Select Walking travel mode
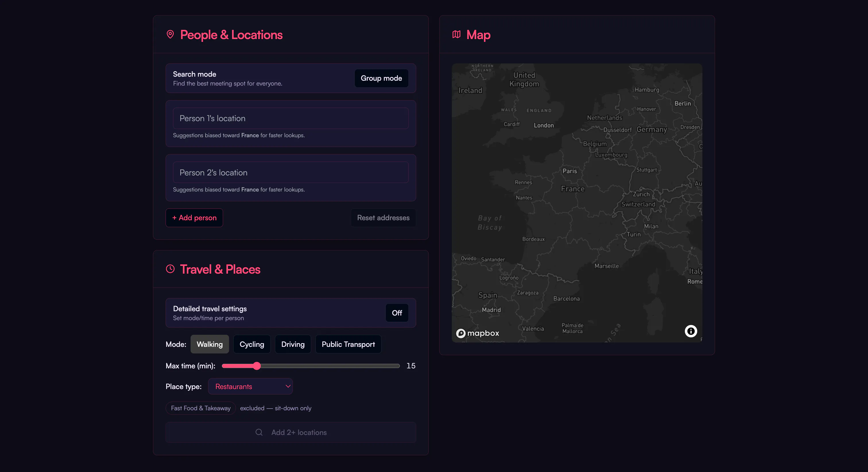868x472 pixels. 210,344
